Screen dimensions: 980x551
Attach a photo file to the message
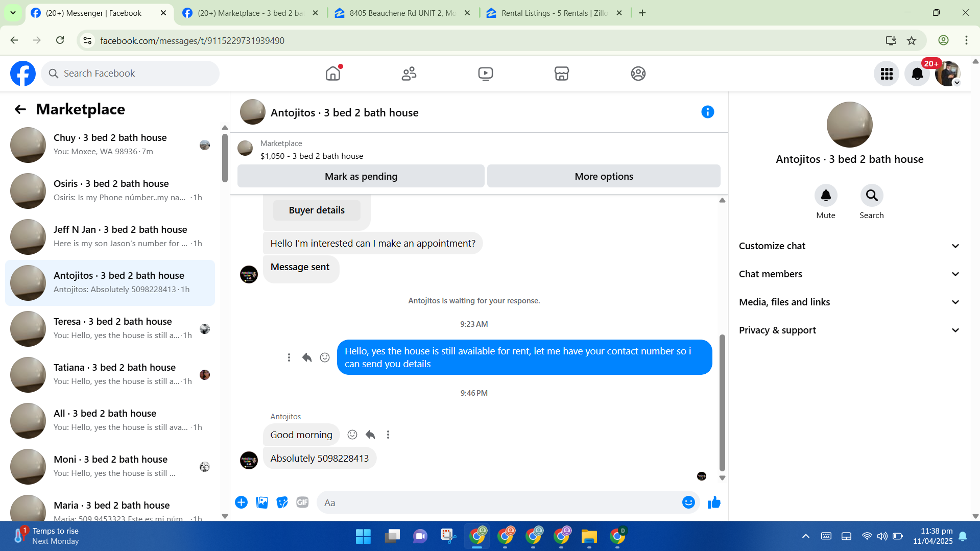262,502
